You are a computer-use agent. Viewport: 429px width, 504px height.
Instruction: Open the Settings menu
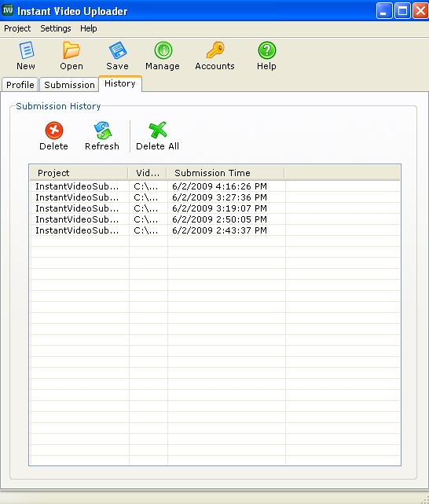pyautogui.click(x=56, y=28)
